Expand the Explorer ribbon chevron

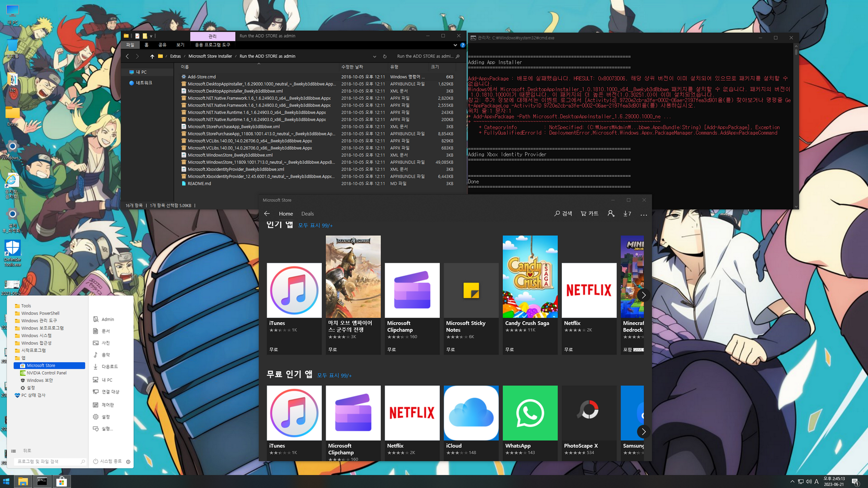[455, 45]
